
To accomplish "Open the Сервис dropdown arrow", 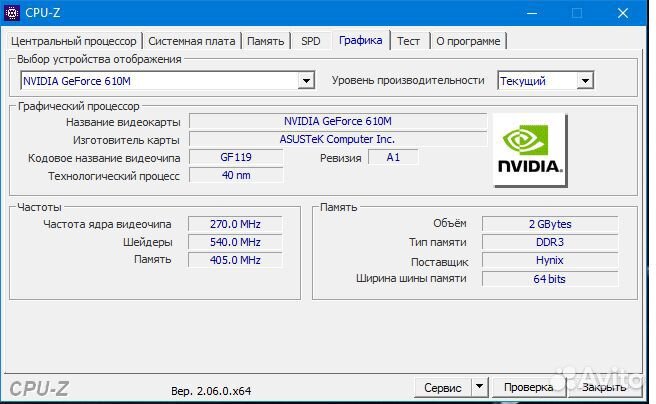I will pyautogui.click(x=480, y=387).
